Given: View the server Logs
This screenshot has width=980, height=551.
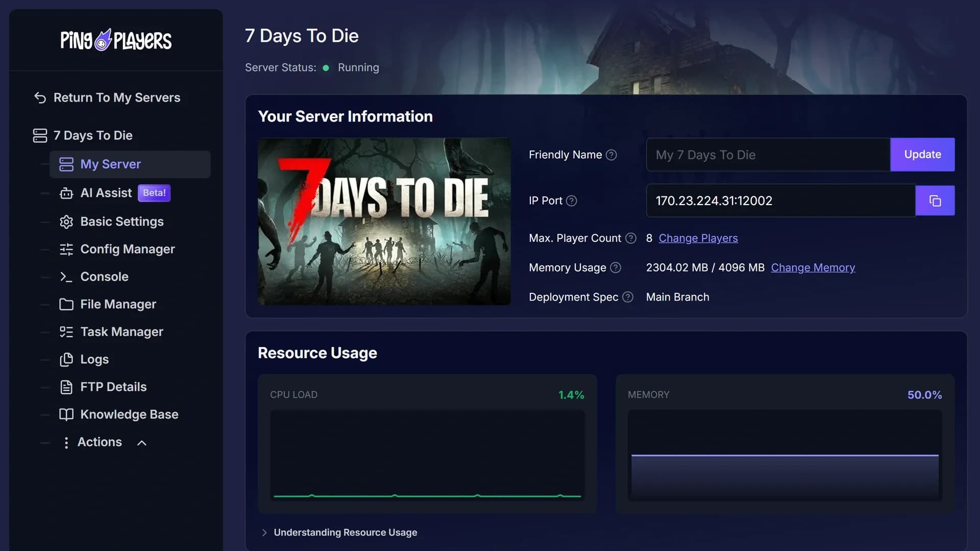Looking at the screenshot, I should point(94,359).
